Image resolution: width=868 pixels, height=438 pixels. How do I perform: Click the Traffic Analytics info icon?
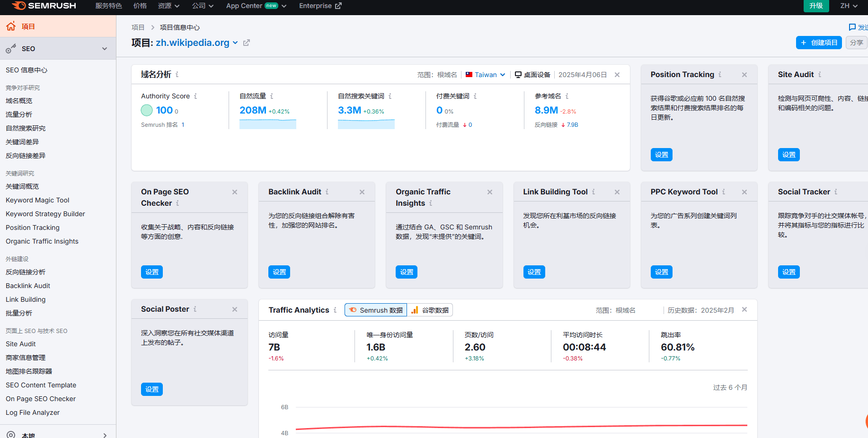(x=335, y=310)
